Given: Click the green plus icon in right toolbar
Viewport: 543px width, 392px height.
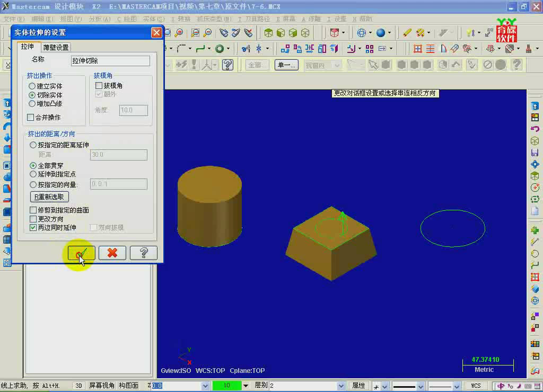Looking at the screenshot, I should click(x=535, y=230).
